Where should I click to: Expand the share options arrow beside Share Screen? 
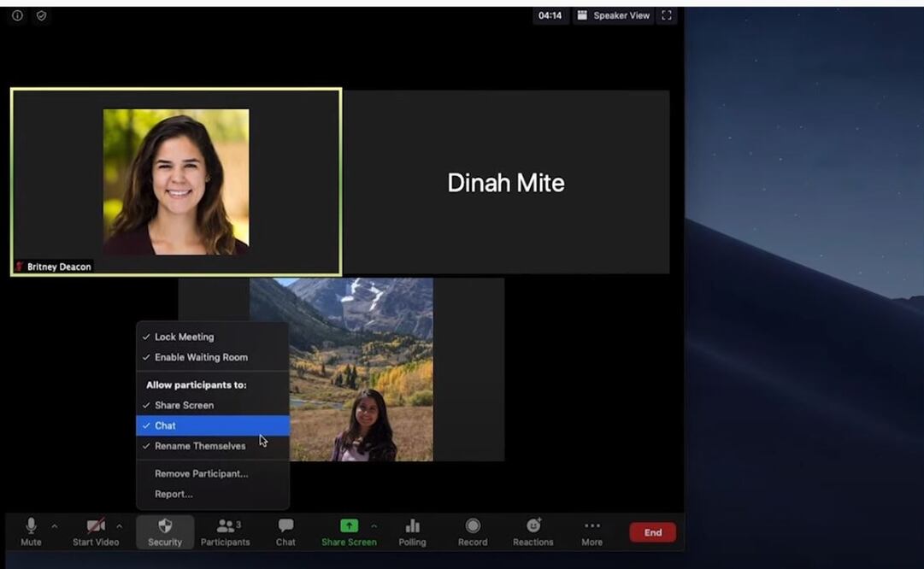[x=374, y=526]
